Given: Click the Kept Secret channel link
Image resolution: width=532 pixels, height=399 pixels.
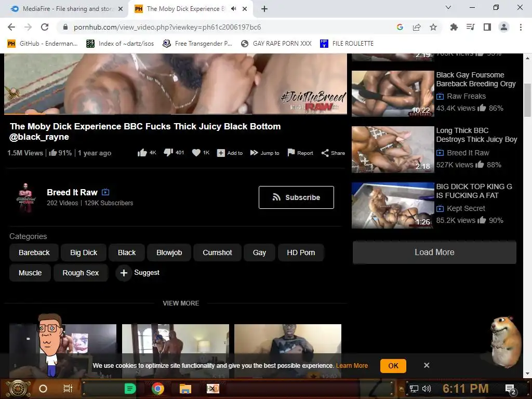Looking at the screenshot, I should pos(466,208).
